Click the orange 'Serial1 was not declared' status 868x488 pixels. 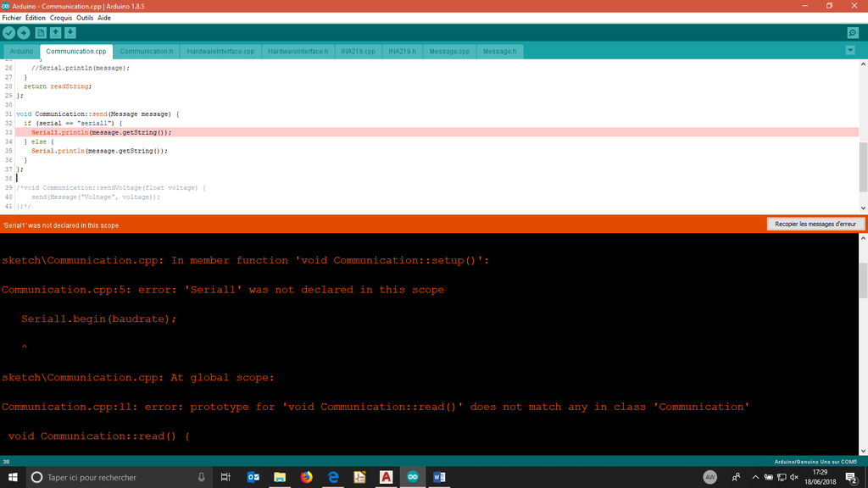(61, 225)
